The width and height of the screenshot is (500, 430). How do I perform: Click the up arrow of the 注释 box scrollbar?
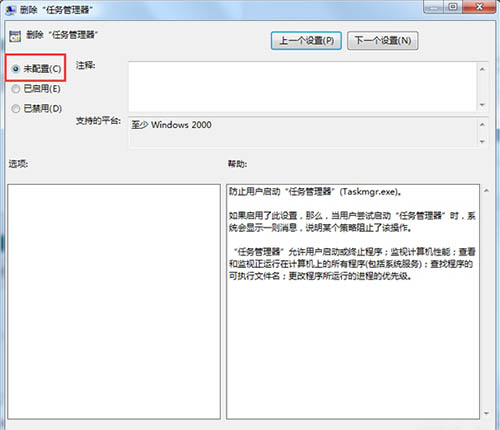click(x=482, y=69)
